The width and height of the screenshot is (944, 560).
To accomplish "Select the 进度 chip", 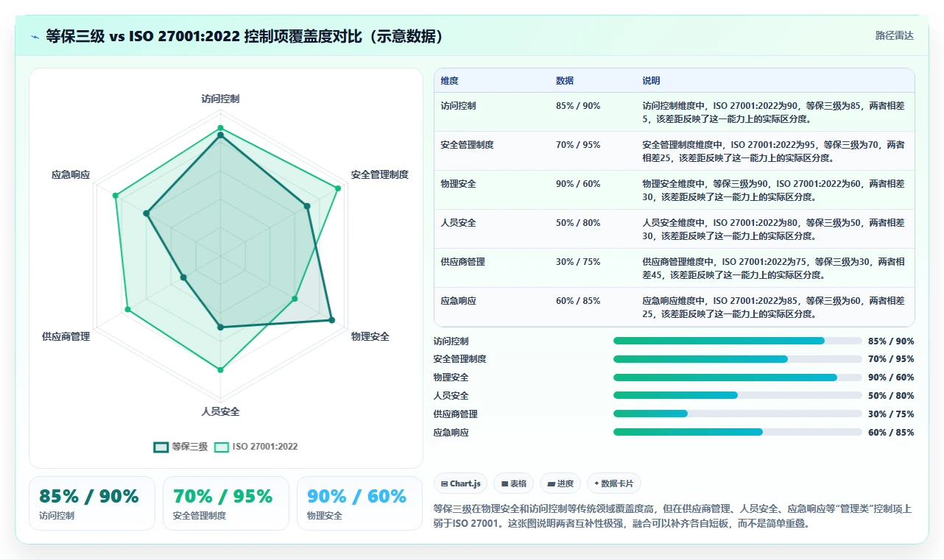I will (x=560, y=483).
